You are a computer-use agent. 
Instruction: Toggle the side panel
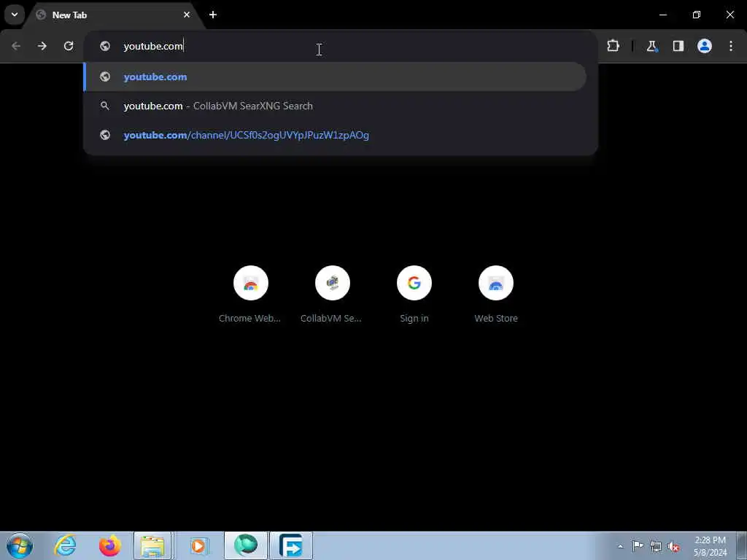coord(678,46)
